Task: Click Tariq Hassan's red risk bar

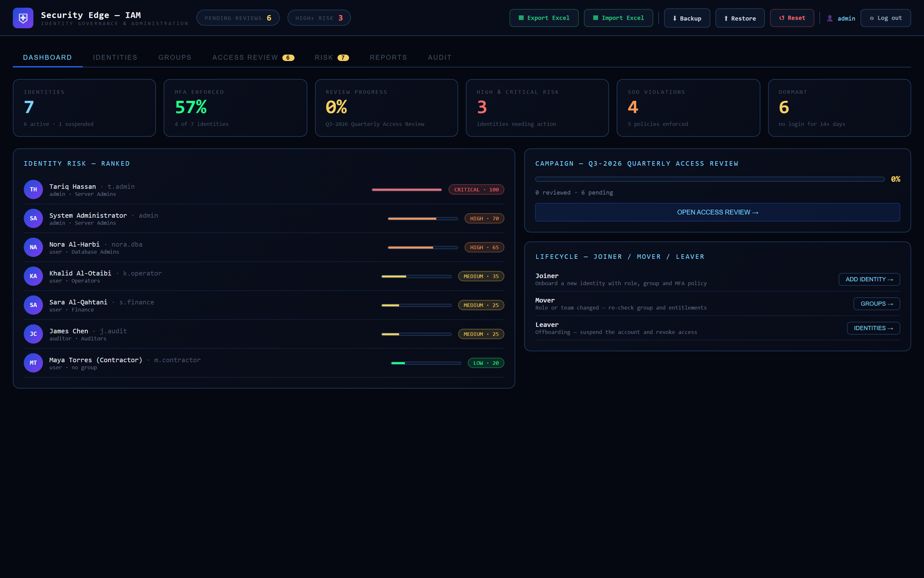Action: coord(406,189)
